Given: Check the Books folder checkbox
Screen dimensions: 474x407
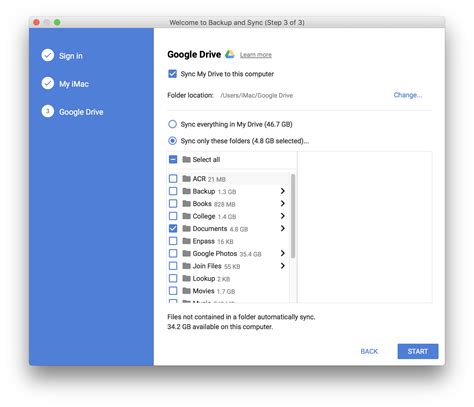Looking at the screenshot, I should pos(173,203).
